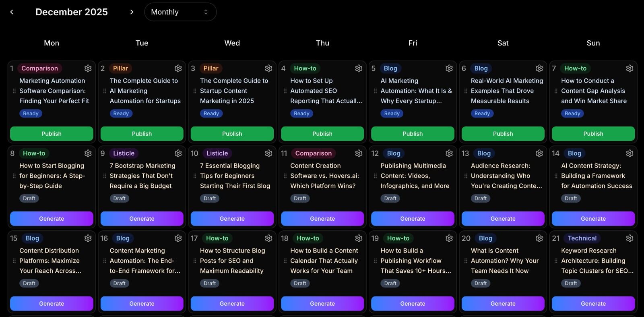Click the Pillar tag on December 2
This screenshot has width=644, height=317.
coord(120,68)
